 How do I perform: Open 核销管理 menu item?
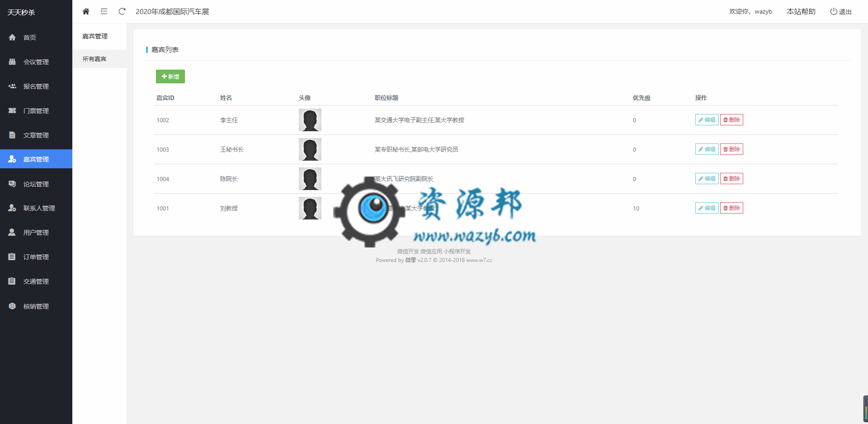[36, 306]
